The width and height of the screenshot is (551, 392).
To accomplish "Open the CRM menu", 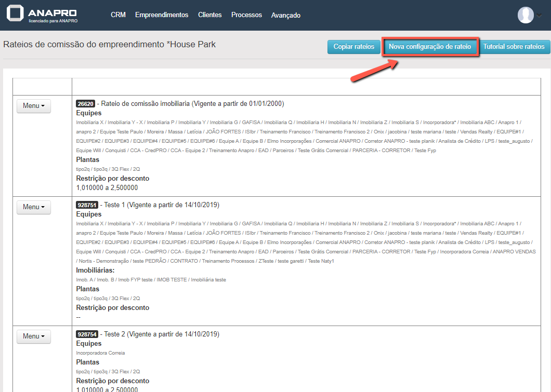I will 118,15.
